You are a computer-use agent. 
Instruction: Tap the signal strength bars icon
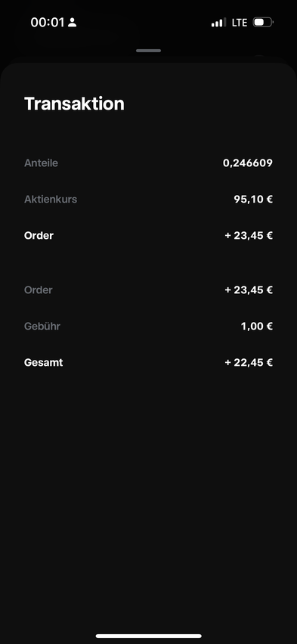(x=218, y=22)
